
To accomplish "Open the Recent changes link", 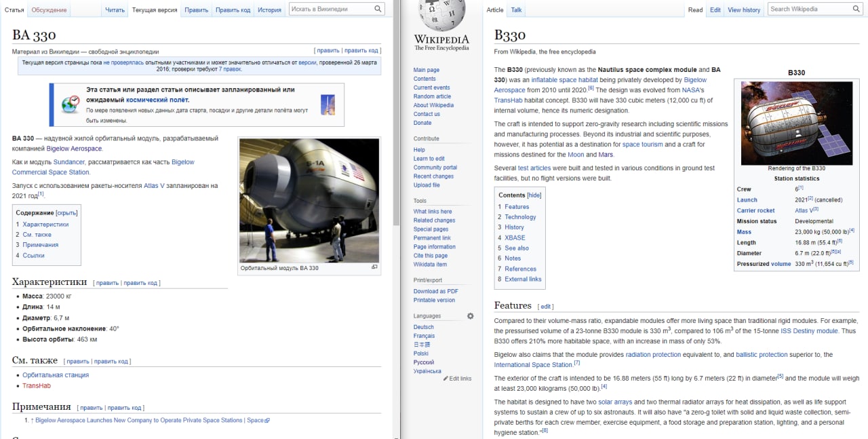I will pos(433,176).
